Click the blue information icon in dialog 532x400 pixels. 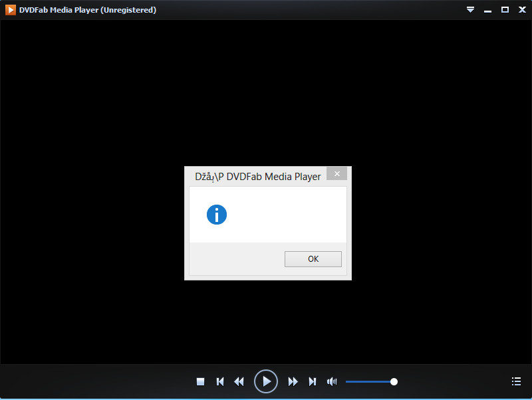(217, 215)
